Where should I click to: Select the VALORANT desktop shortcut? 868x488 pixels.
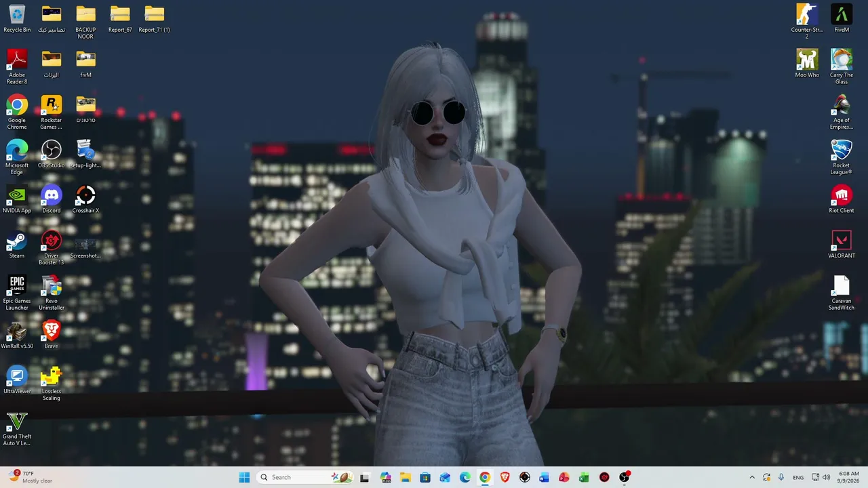(842, 245)
